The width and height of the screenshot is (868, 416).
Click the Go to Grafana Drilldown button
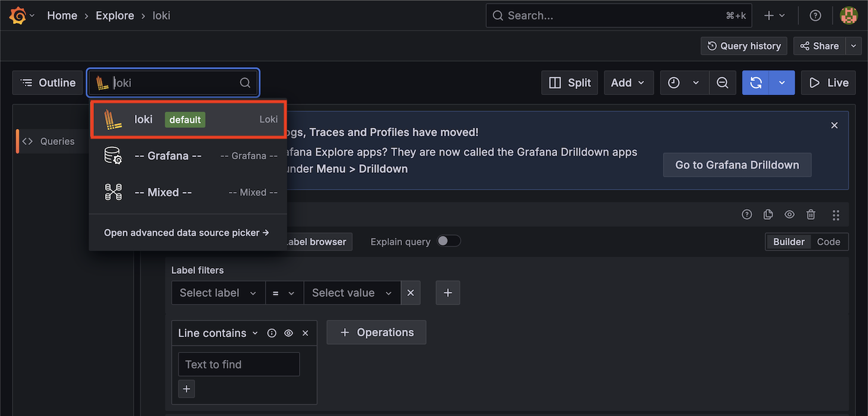[x=737, y=165]
